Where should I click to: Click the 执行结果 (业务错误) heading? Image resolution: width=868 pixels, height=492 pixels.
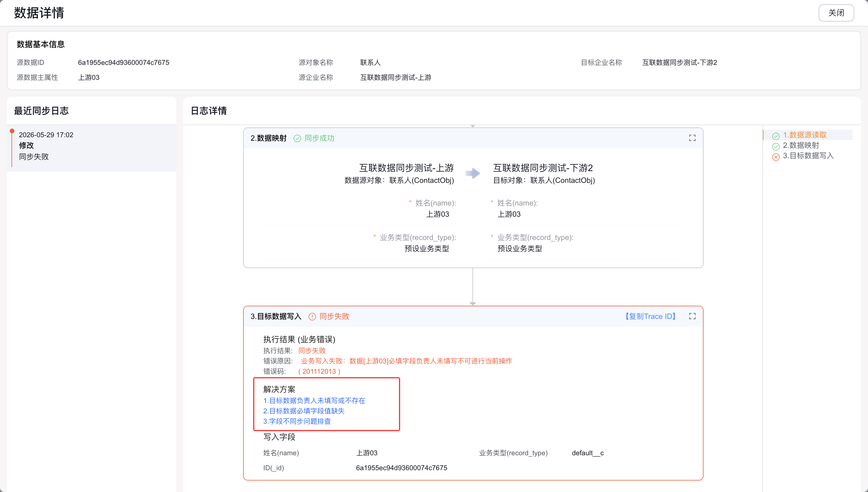299,339
